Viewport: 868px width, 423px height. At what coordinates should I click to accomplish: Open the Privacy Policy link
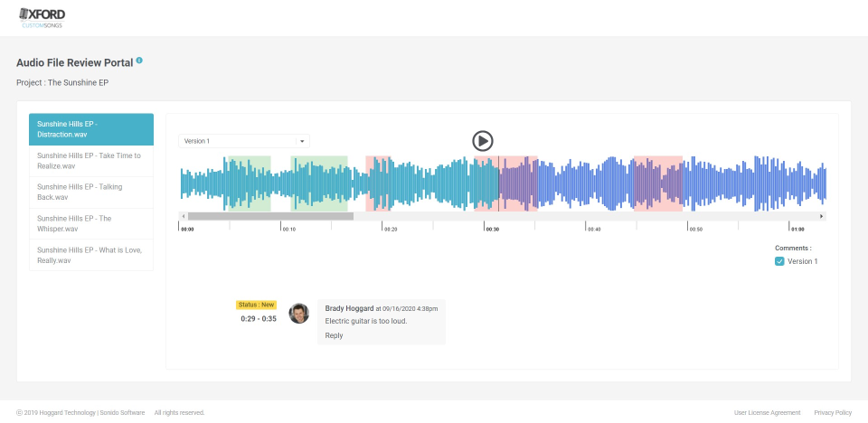pyautogui.click(x=833, y=412)
